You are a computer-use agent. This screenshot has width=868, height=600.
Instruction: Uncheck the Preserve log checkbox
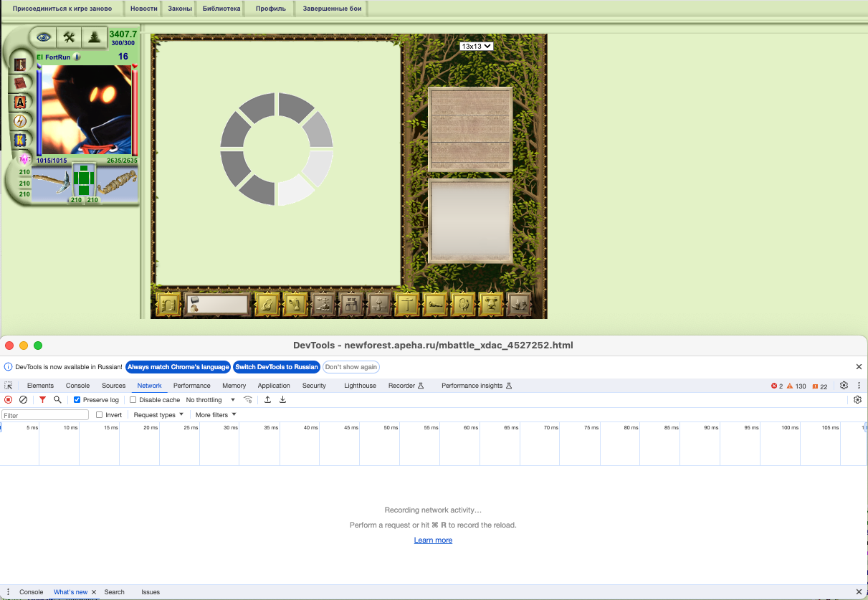click(77, 400)
